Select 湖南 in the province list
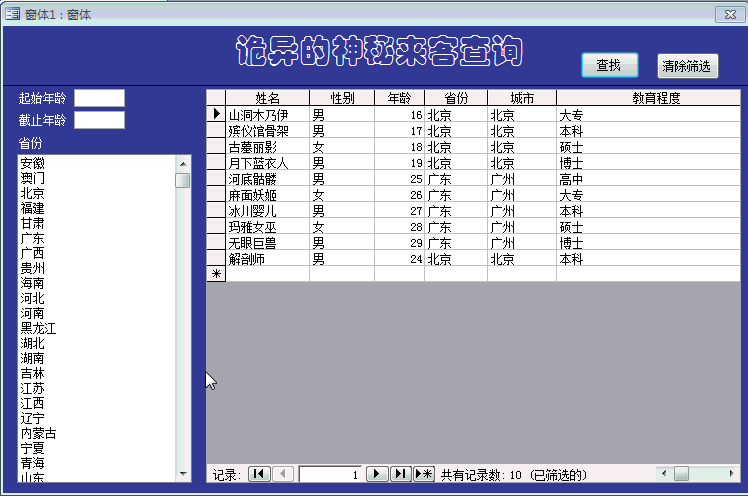The width and height of the screenshot is (748, 496). click(96, 358)
